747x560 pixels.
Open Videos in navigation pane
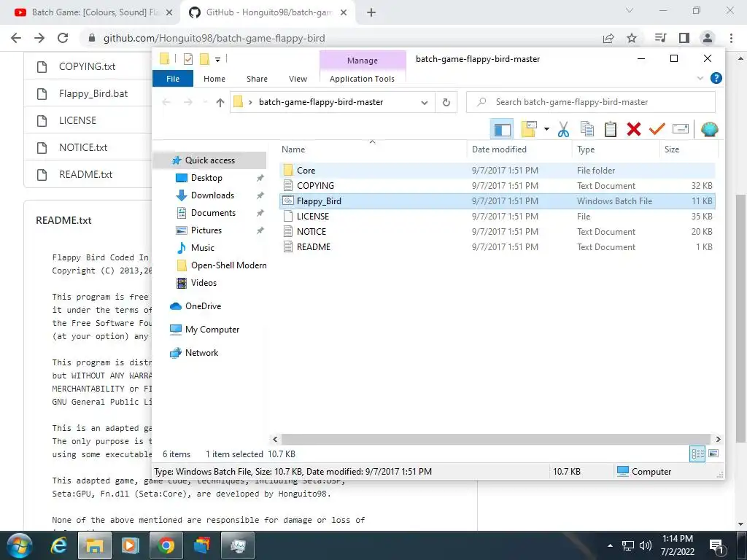[x=204, y=283]
